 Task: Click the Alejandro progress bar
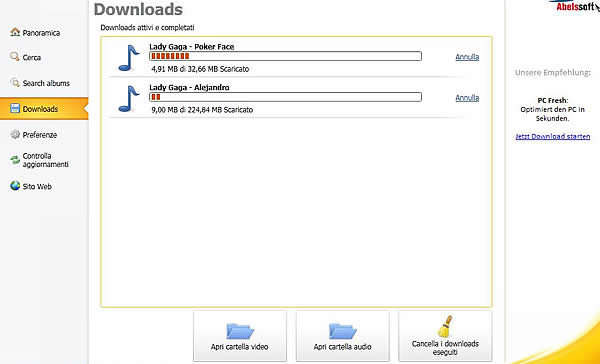point(285,97)
